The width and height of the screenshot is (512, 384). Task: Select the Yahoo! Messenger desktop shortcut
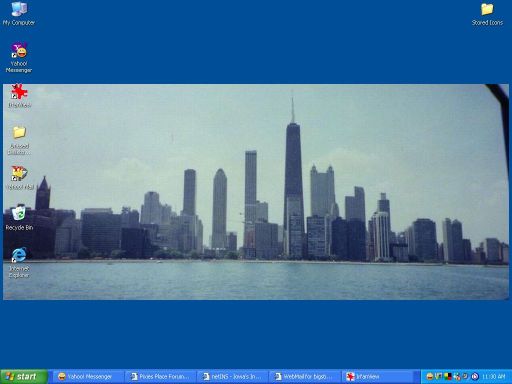tap(19, 58)
